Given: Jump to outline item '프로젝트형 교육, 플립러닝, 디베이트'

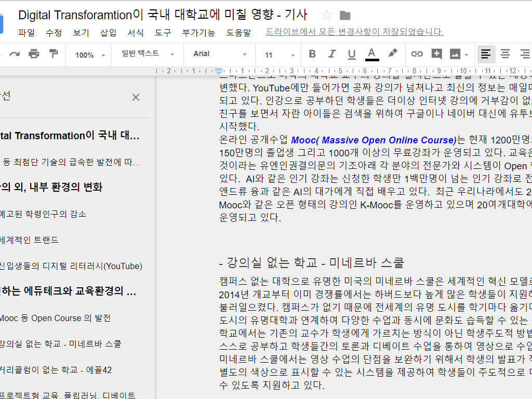Looking at the screenshot, I should coord(68,395).
